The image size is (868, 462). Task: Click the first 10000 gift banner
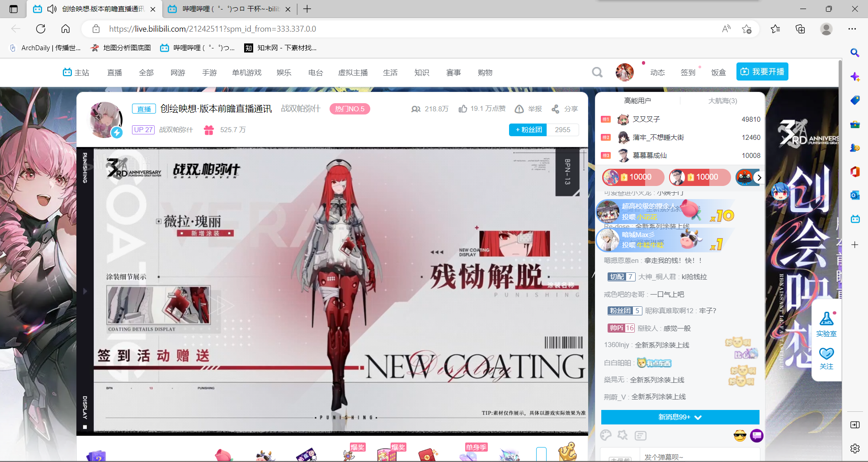pos(633,177)
